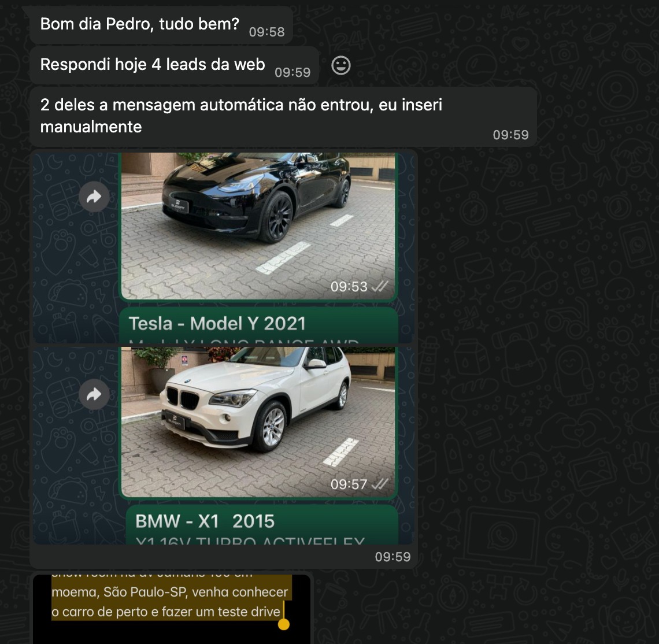Open the black Tesla Model Y photo
This screenshot has width=659, height=644.
point(258,225)
